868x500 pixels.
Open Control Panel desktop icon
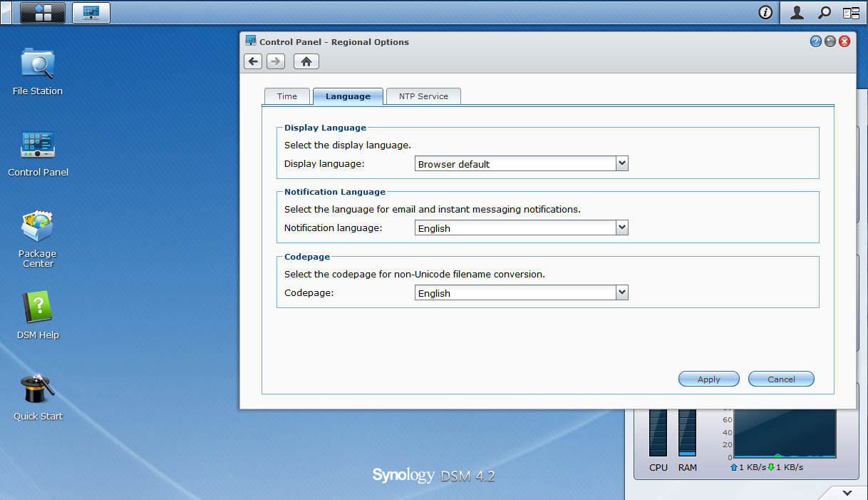38,153
